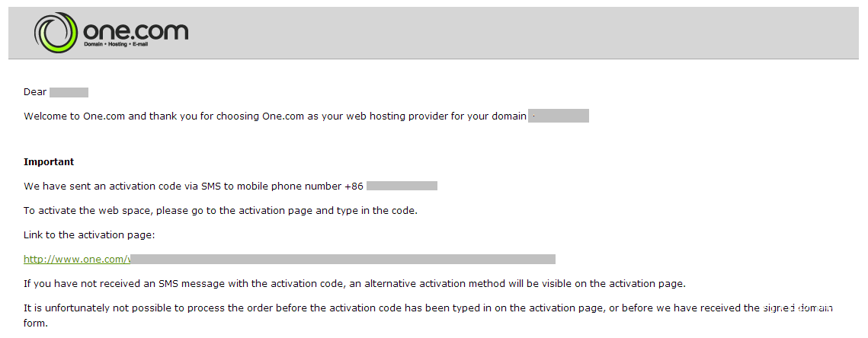Click the one.com wordmark text in header
This screenshot has height=338, width=868.
pos(136,30)
